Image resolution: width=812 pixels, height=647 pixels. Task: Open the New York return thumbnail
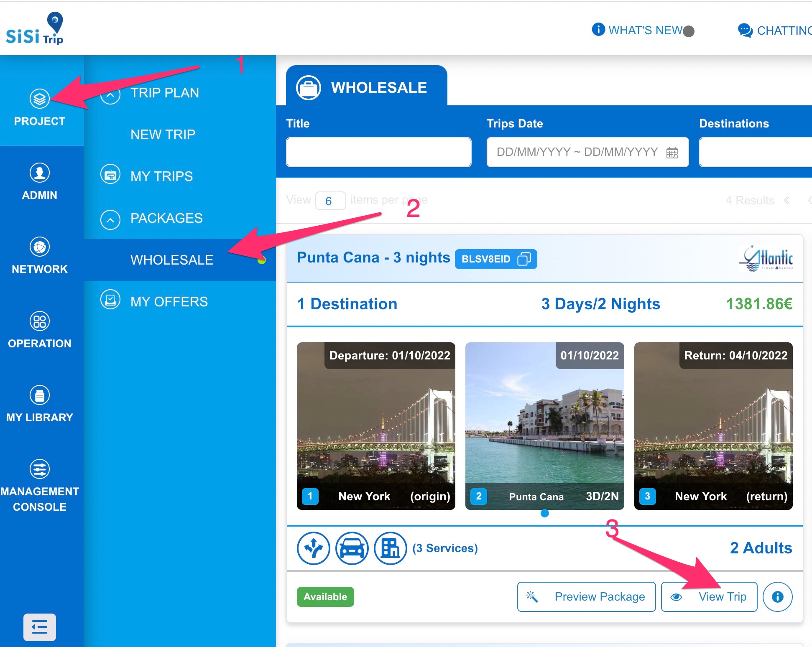pyautogui.click(x=713, y=426)
